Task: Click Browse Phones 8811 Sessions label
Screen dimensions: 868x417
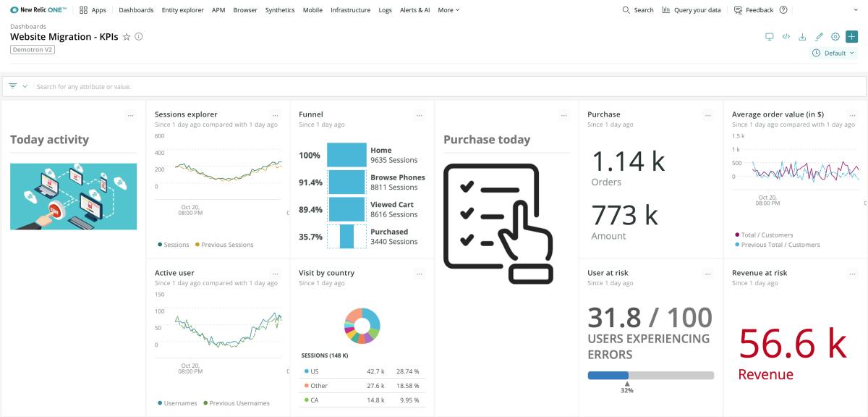Action: (398, 182)
